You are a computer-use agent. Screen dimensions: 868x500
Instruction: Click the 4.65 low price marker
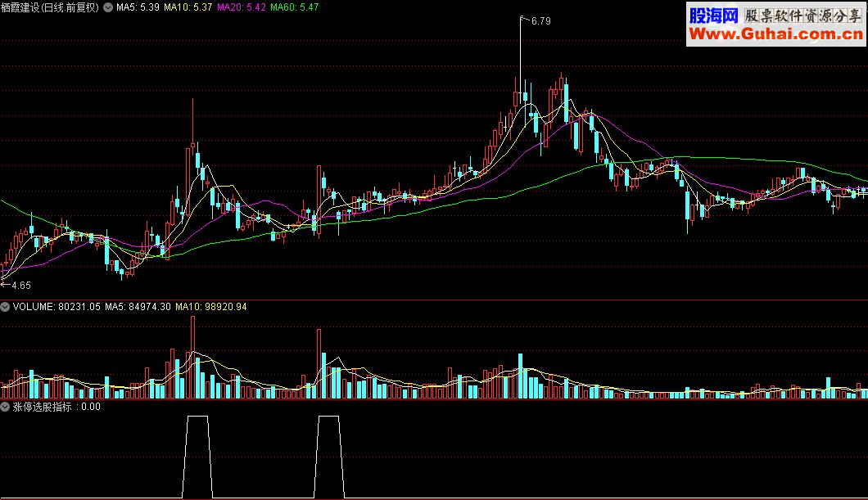point(21,286)
